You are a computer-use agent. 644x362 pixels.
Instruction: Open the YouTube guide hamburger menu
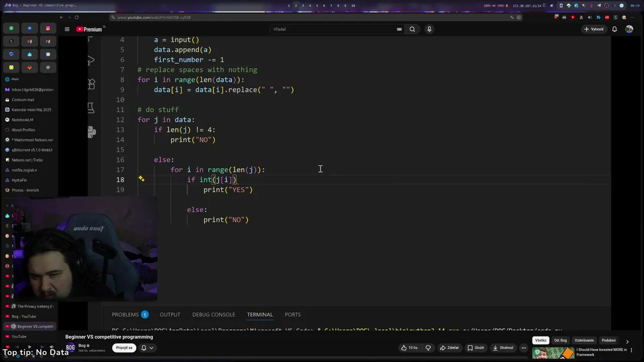tap(67, 29)
